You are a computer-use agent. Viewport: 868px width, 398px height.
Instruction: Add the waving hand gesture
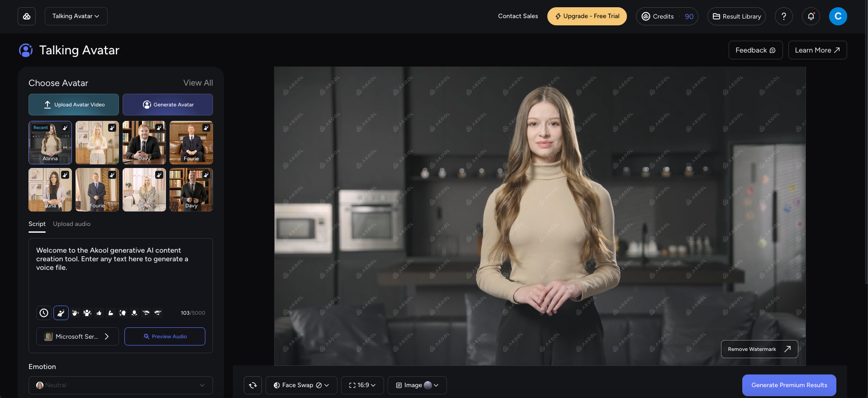point(76,313)
